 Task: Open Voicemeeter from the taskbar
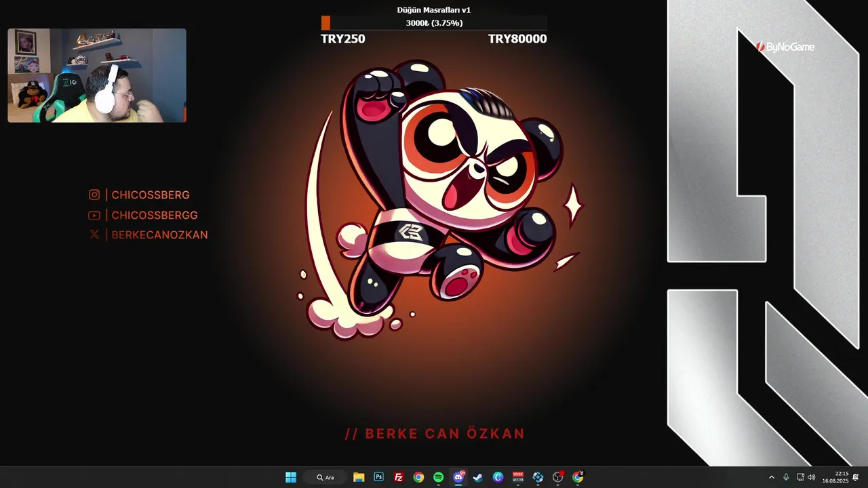click(x=518, y=477)
